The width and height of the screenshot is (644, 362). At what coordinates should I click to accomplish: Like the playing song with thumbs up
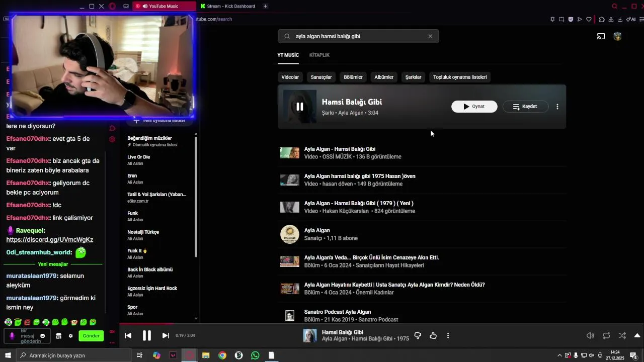(x=433, y=335)
